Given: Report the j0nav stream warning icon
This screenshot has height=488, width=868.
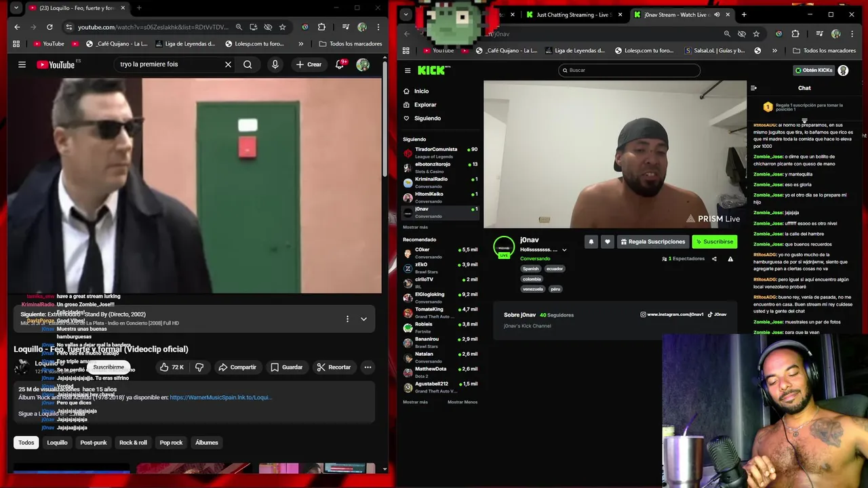Looking at the screenshot, I should click(730, 259).
